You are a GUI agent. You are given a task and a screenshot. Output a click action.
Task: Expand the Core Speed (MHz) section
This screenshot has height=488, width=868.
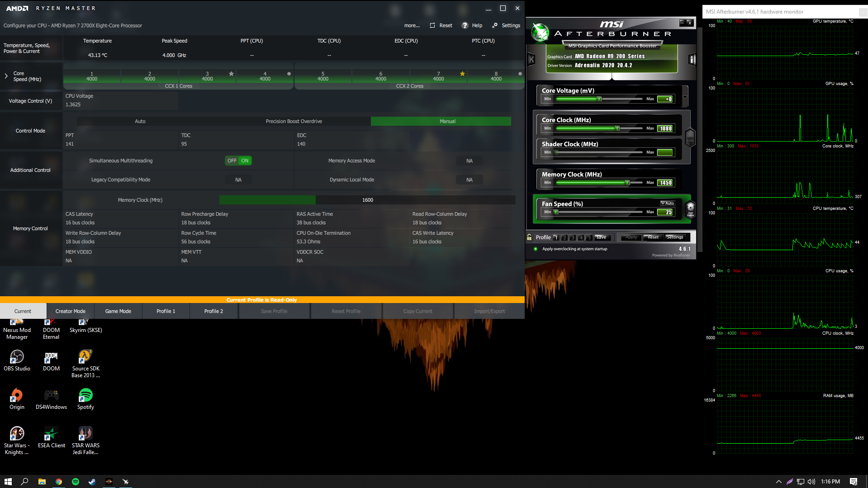click(6, 76)
